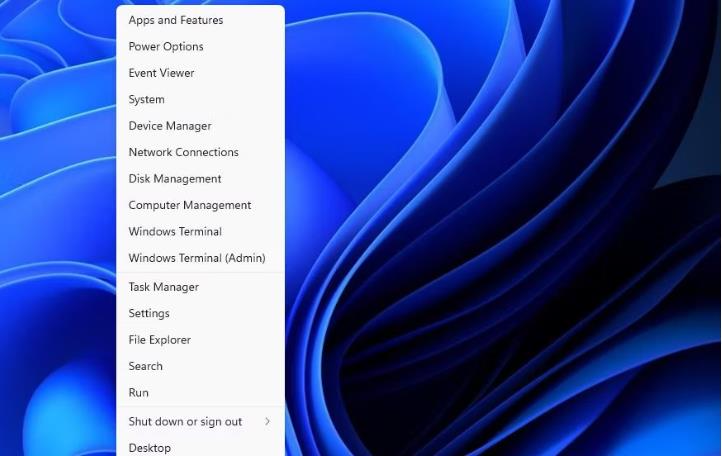Screen dimensions: 722x456
Task: Launch File Explorer
Action: tap(201, 340)
